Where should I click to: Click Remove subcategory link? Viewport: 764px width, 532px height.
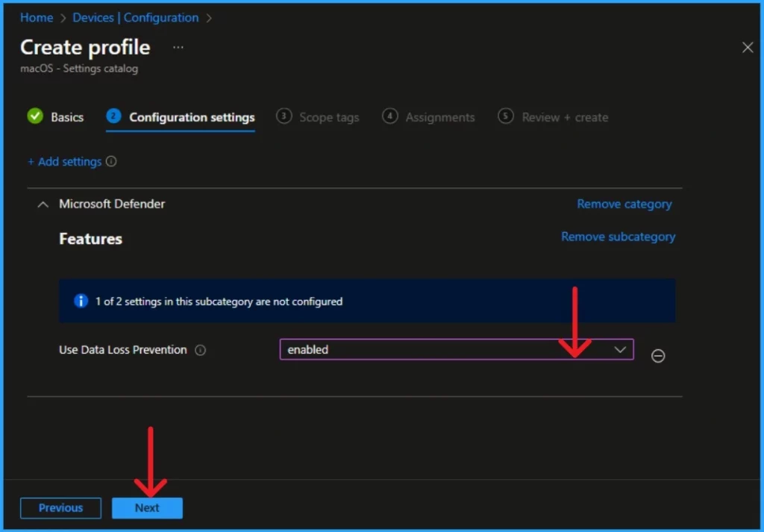tap(618, 237)
